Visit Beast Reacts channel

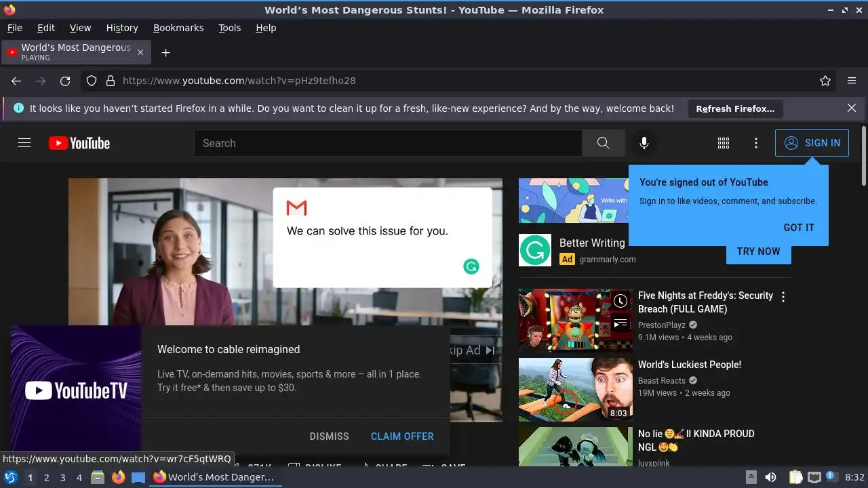[x=662, y=381]
